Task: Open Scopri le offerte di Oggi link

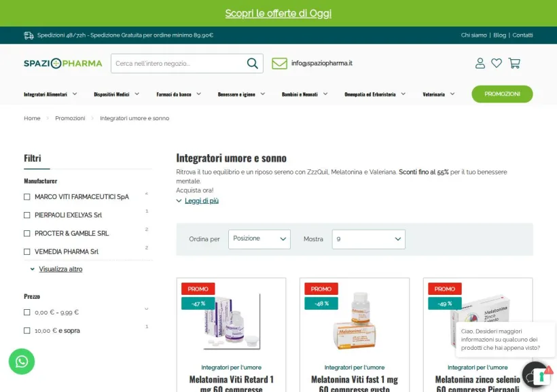Action: click(278, 14)
